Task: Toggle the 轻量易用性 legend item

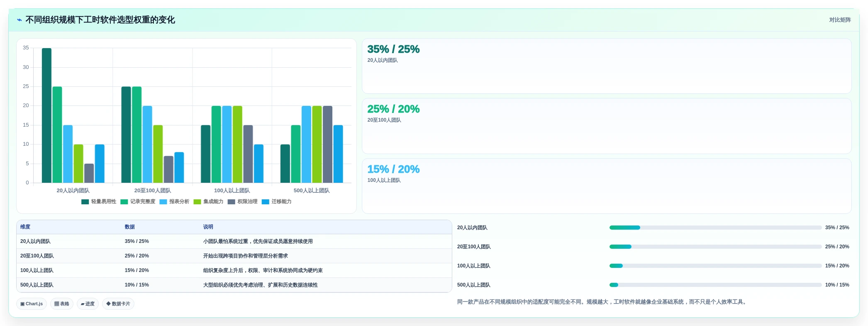Action: pos(99,202)
